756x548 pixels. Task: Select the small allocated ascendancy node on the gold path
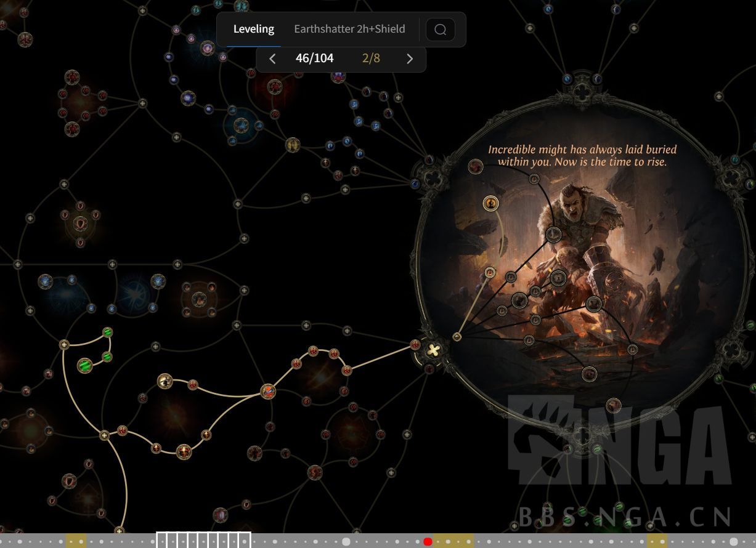click(x=490, y=272)
